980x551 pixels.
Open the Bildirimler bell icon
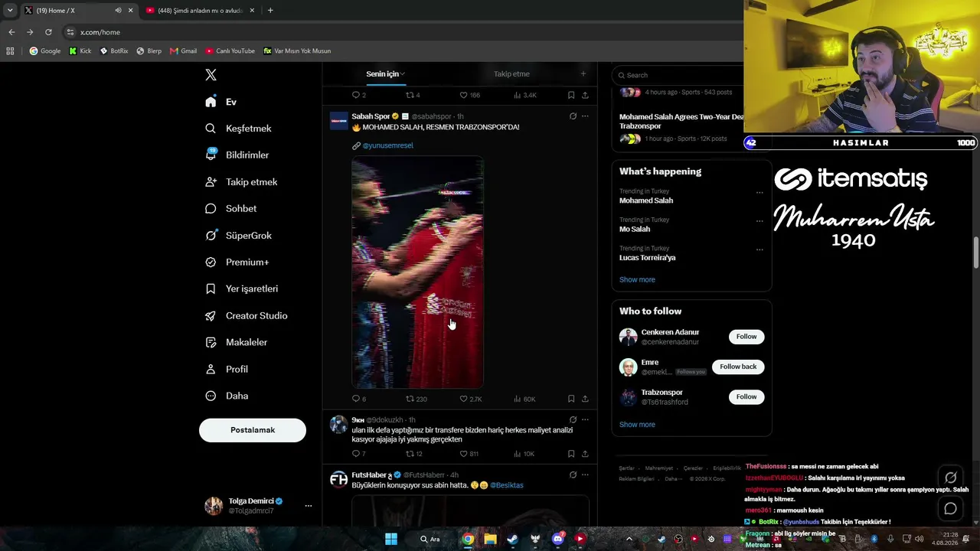pos(211,155)
